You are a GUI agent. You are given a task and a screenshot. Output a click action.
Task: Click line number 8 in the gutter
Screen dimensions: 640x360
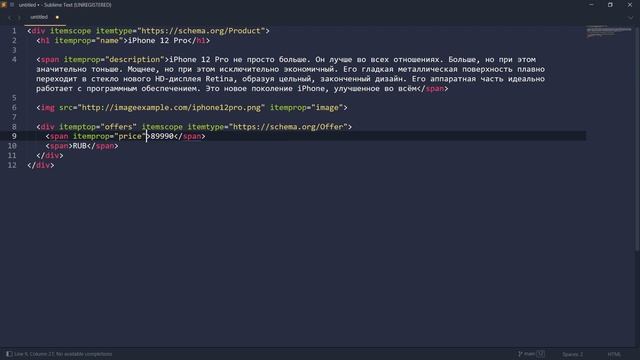tap(14, 127)
